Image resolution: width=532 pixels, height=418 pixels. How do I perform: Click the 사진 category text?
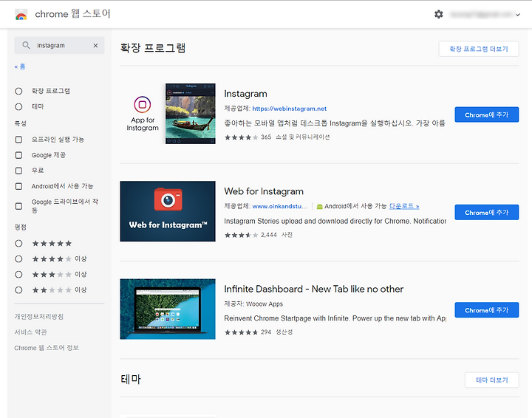[x=287, y=235]
